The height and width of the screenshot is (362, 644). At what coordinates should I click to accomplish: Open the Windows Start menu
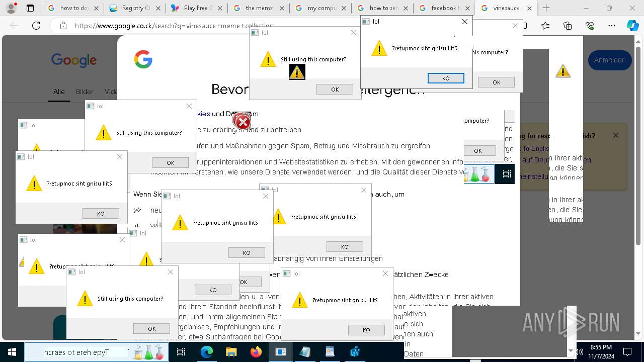pyautogui.click(x=12, y=352)
